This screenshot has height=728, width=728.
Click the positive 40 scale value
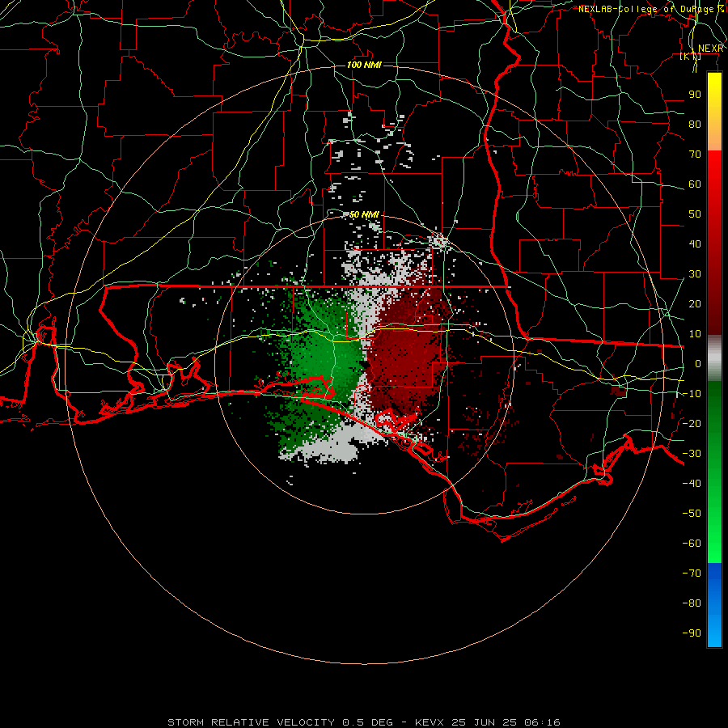[695, 243]
